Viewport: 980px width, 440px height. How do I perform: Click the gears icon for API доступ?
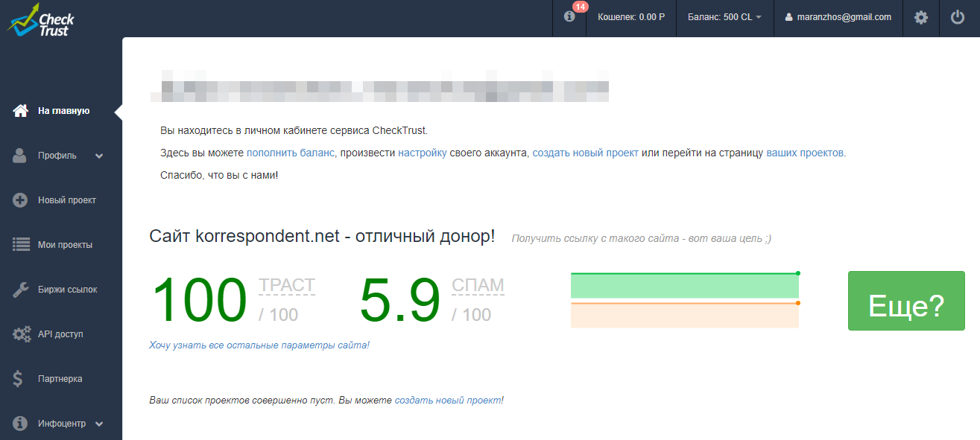pos(21,334)
